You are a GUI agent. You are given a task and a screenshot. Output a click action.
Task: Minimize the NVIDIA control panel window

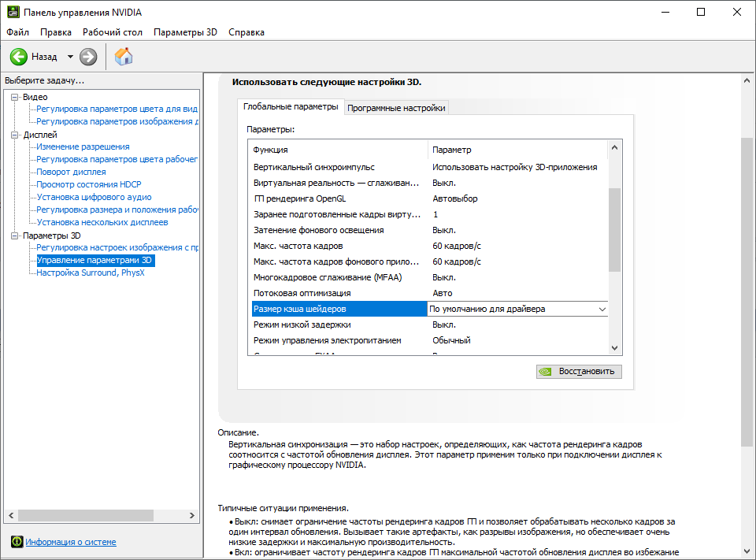coord(666,12)
